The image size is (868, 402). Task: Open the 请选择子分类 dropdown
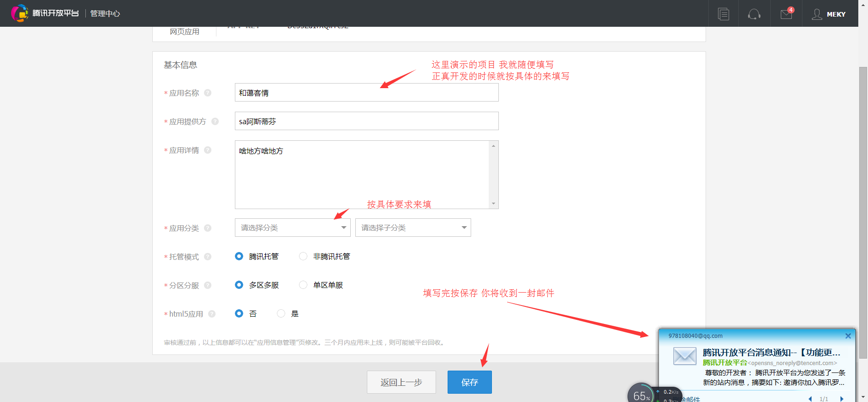pos(413,228)
